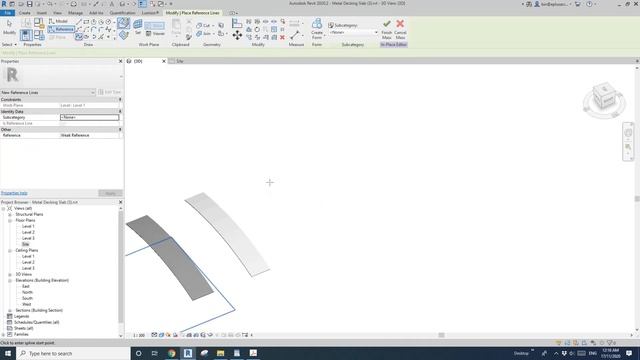Click the Windows Start button
The image size is (640, 360).
(x=8, y=353)
